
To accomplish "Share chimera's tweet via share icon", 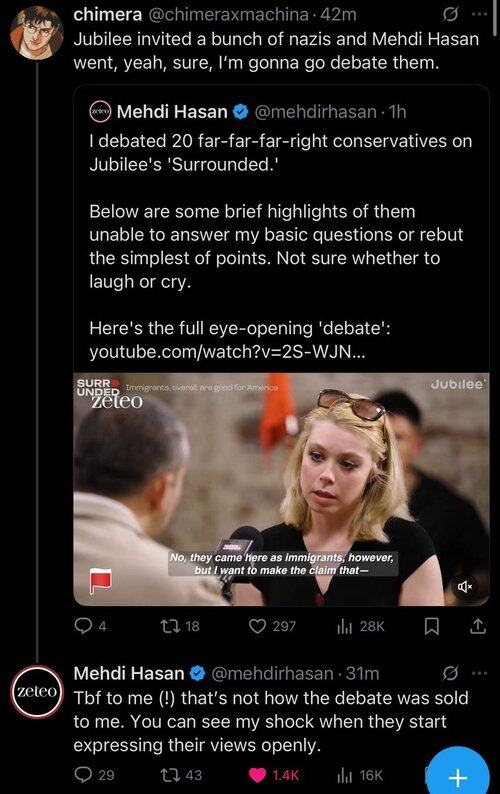I will (x=478, y=627).
